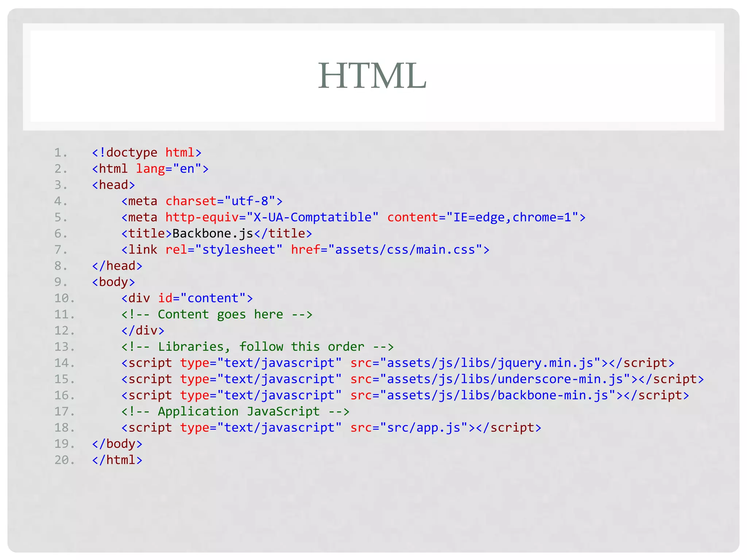
Task: Select the doctype html line
Action: click(x=147, y=152)
